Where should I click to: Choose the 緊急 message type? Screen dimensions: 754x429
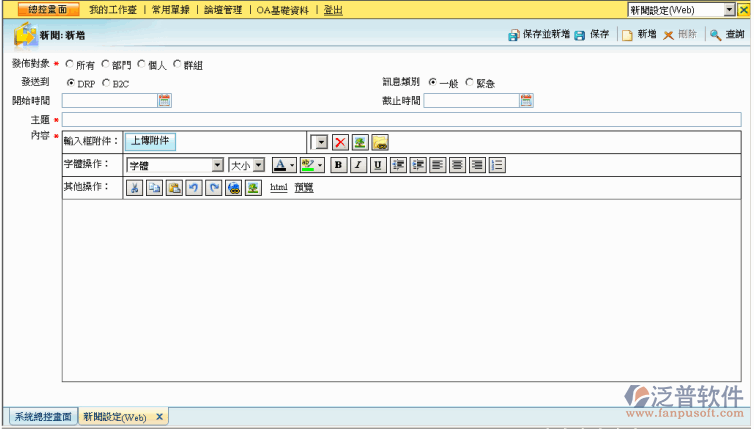pos(470,83)
